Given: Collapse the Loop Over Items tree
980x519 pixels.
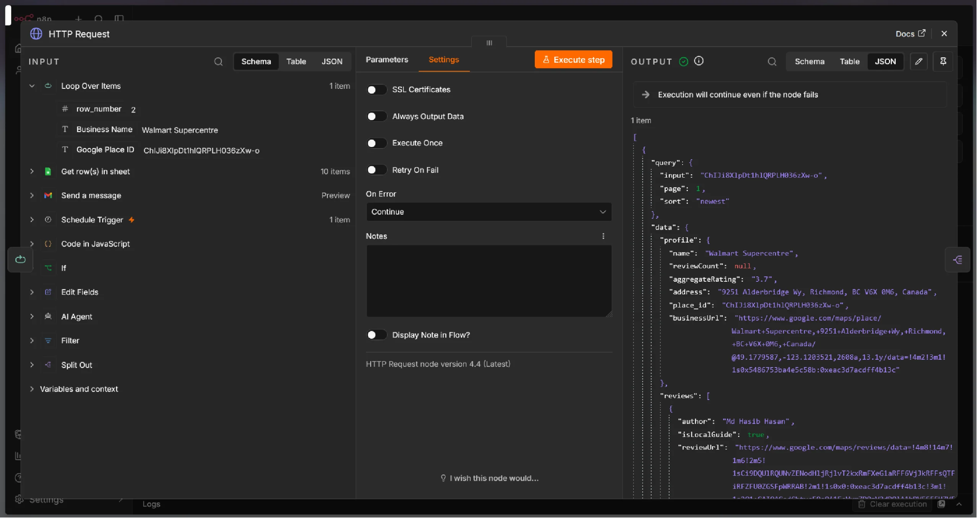Looking at the screenshot, I should [x=32, y=86].
